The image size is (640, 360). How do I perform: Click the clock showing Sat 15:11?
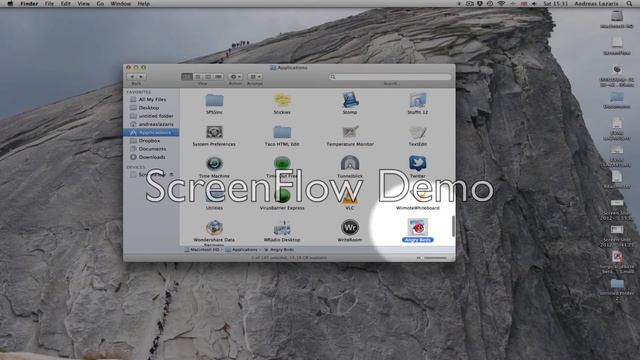coord(556,4)
